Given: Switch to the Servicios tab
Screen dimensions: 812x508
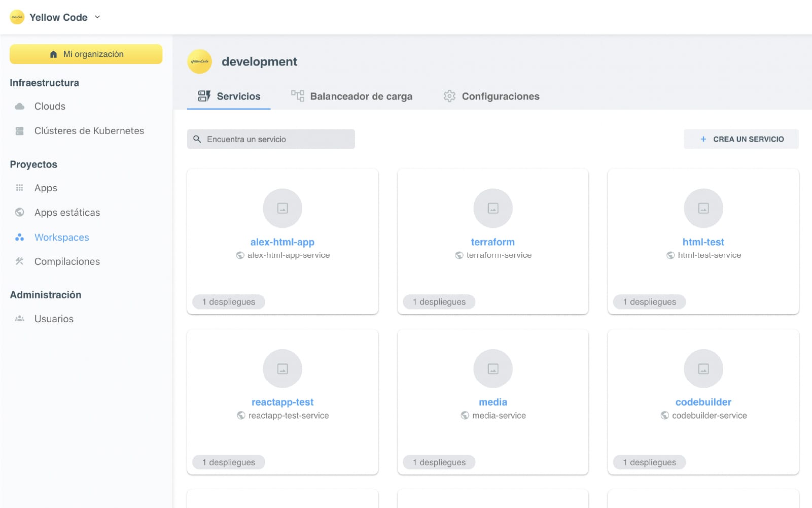Looking at the screenshot, I should [x=229, y=96].
